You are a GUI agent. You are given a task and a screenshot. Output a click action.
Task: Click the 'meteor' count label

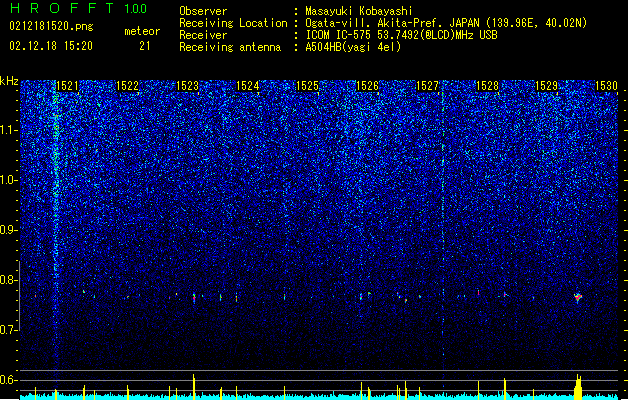[x=142, y=31]
